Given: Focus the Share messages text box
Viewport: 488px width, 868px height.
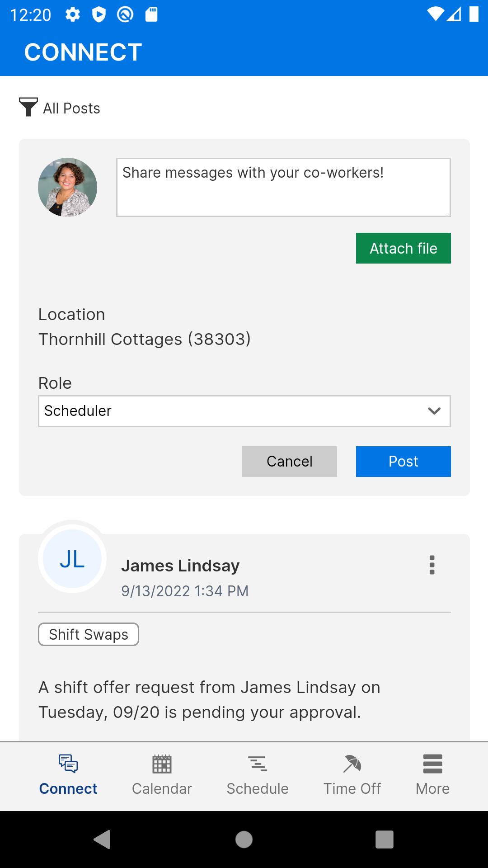Looking at the screenshot, I should coord(283,187).
